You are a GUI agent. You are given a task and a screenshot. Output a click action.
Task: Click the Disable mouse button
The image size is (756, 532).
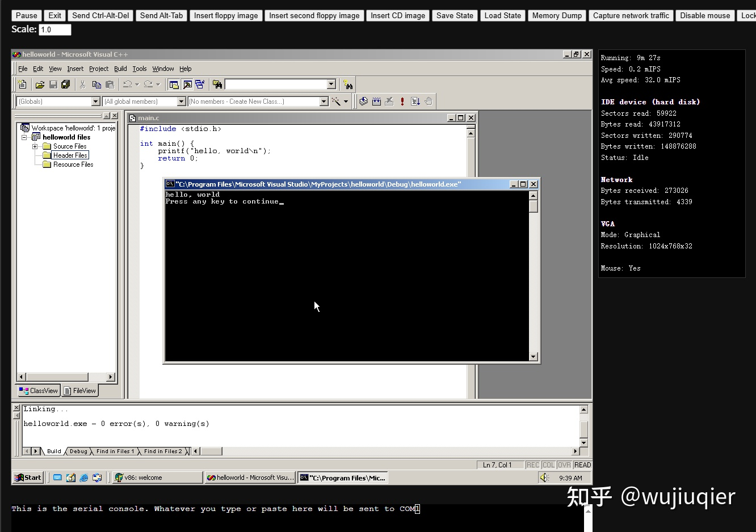705,15
